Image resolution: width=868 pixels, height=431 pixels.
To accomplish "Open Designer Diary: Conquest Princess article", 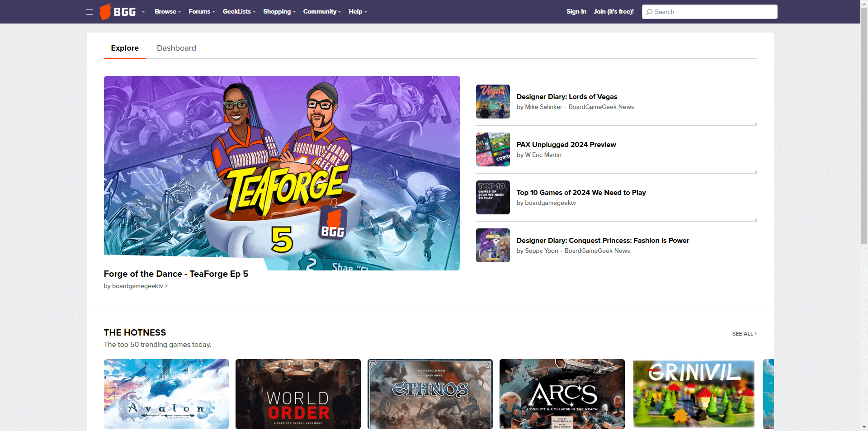I will (x=603, y=241).
